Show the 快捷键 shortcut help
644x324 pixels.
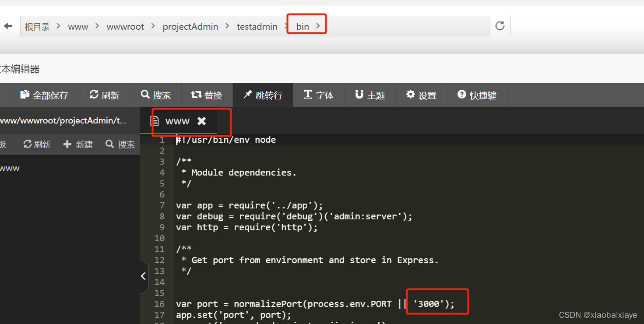(477, 95)
